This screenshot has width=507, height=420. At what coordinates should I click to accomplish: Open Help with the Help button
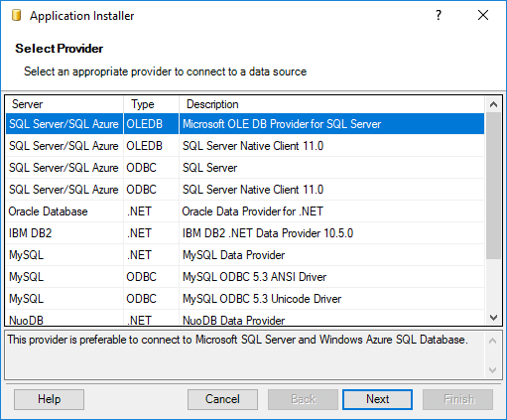coord(49,399)
